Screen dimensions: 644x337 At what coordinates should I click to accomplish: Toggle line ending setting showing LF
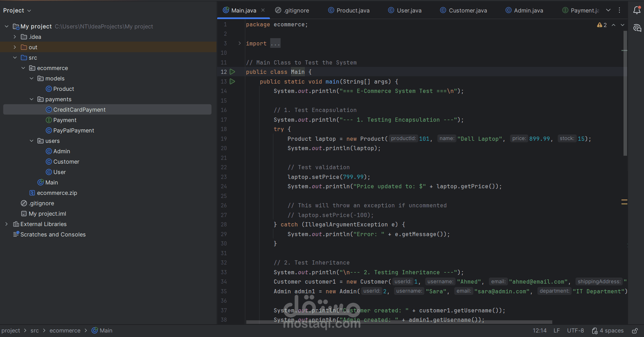tap(556, 330)
